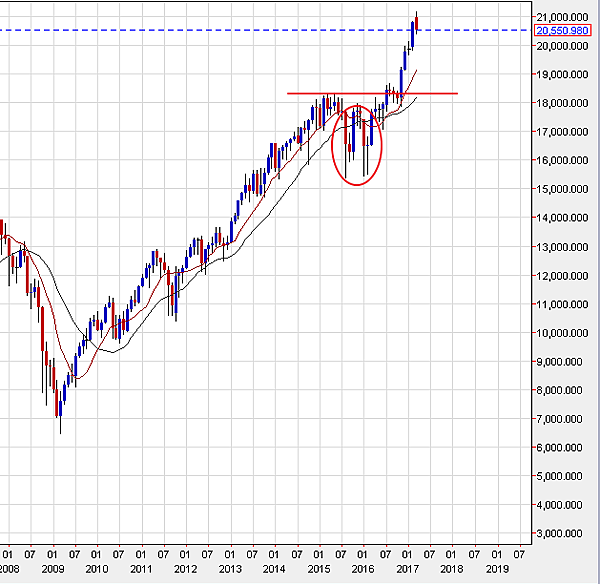Screen dimensions: 600x584
Task: Click the 17,000.000 price axis label
Action: click(x=562, y=132)
